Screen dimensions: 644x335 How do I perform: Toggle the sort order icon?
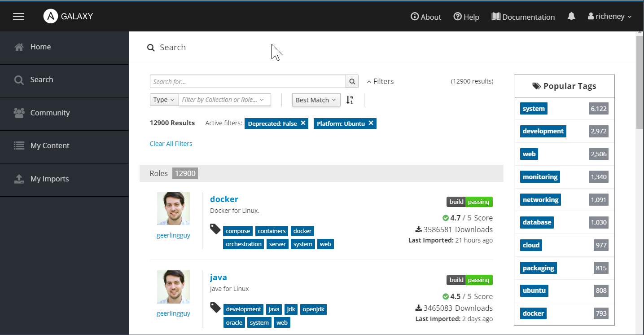pos(350,100)
